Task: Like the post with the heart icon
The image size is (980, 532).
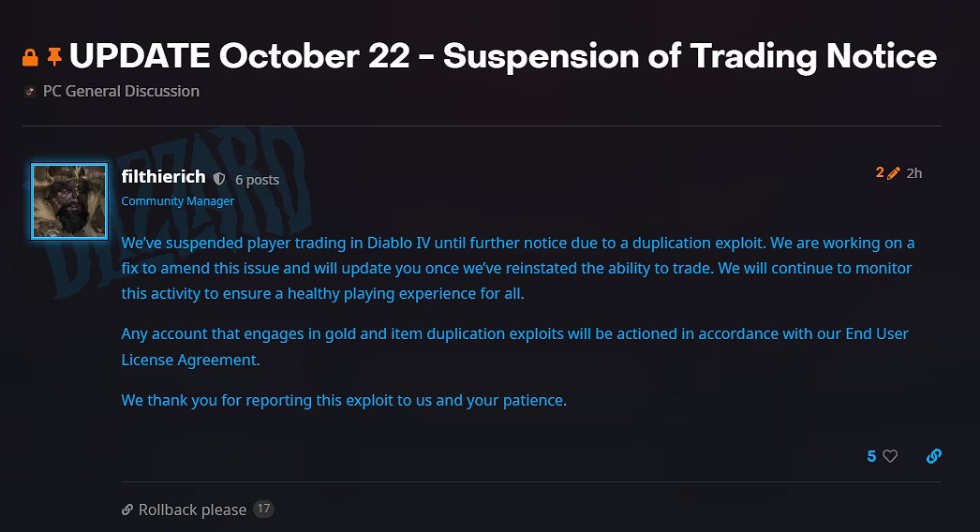Action: point(890,456)
